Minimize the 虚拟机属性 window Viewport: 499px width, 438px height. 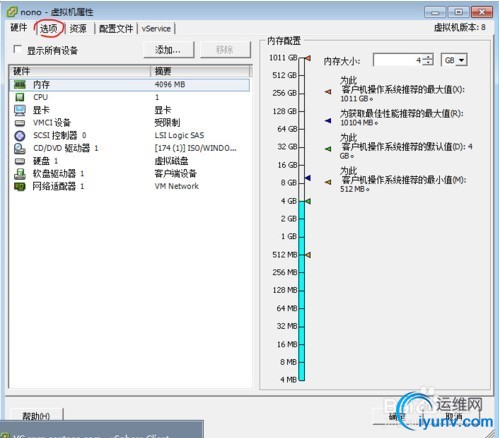click(x=435, y=13)
